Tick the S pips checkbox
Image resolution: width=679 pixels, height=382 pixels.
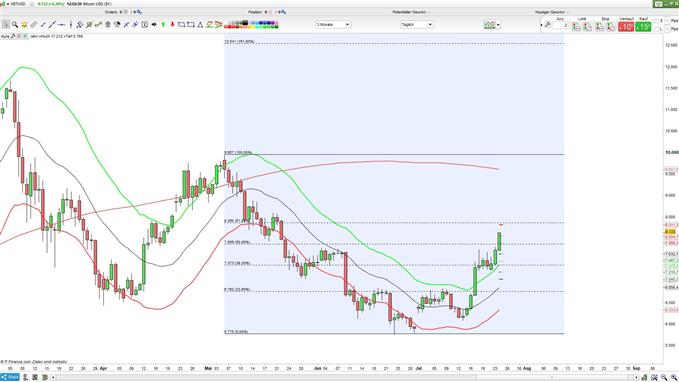[x=656, y=20]
